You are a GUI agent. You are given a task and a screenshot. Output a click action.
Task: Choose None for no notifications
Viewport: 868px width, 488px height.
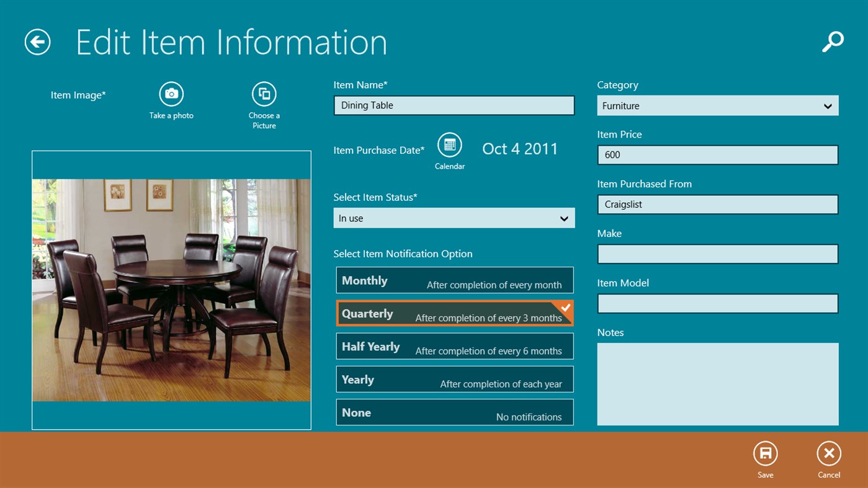click(454, 412)
